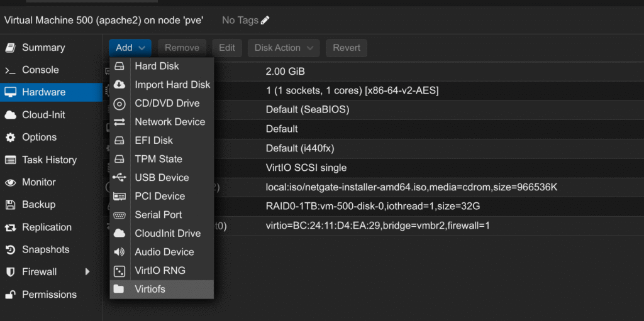The height and width of the screenshot is (321, 644).
Task: Open the Disk Action dropdown
Action: (x=283, y=48)
